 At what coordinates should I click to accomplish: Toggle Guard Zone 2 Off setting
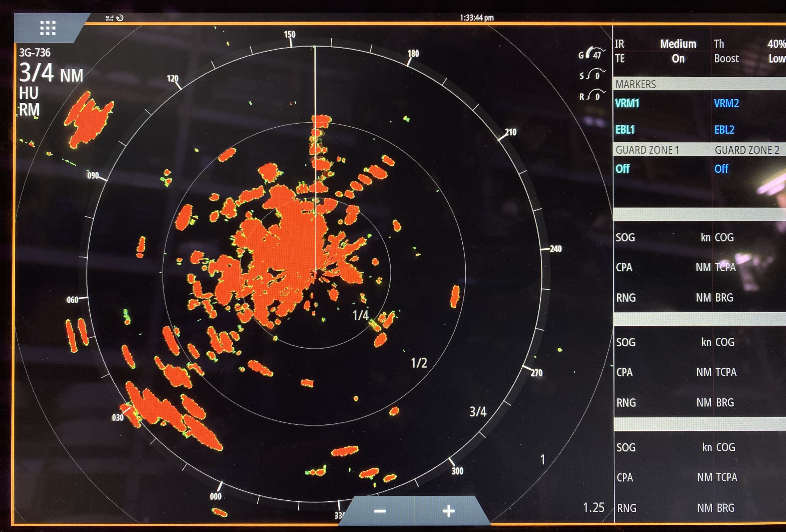point(721,168)
